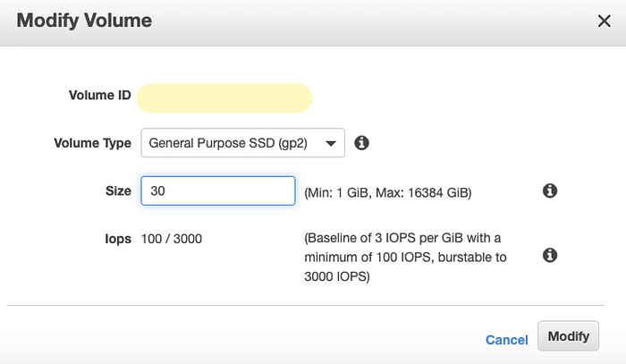The height and width of the screenshot is (364, 626).
Task: Click the Volume ID label
Action: point(100,95)
